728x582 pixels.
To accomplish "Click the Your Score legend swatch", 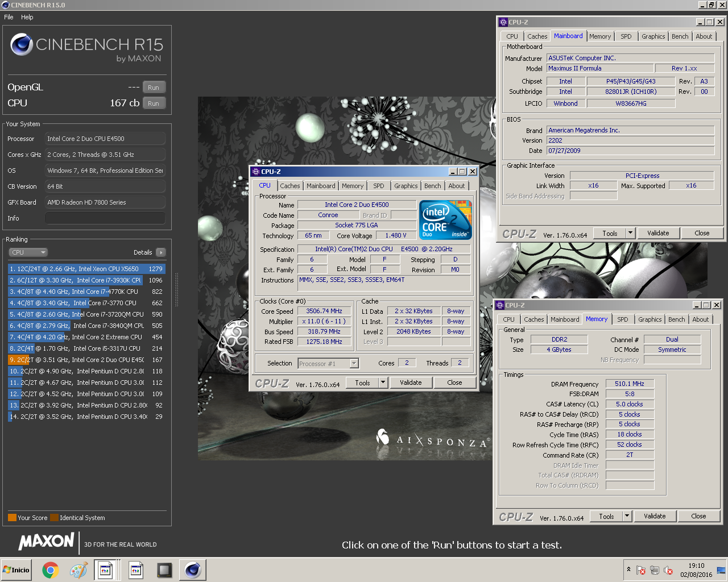I will tap(12, 518).
